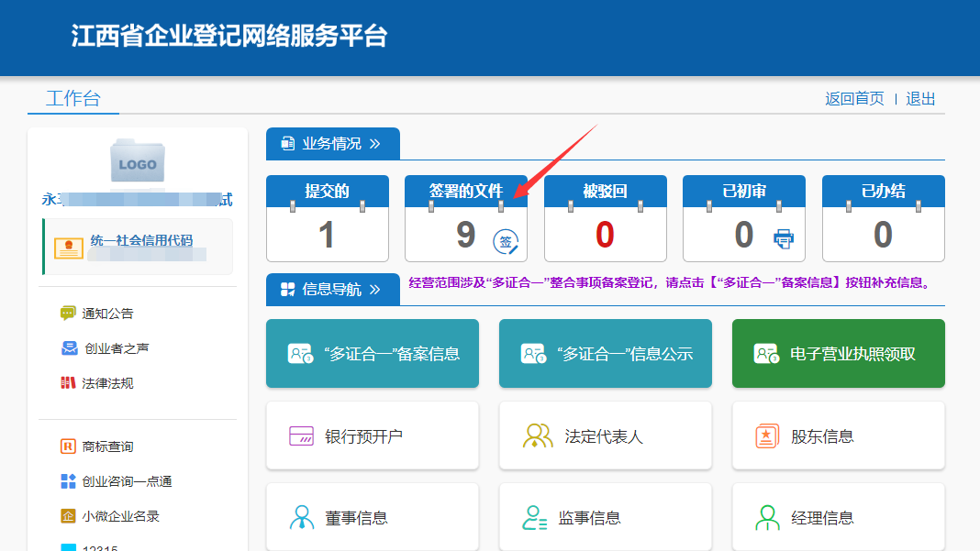Click the 信息导航 grid icon
Image resolution: width=980 pixels, height=551 pixels.
(287, 289)
